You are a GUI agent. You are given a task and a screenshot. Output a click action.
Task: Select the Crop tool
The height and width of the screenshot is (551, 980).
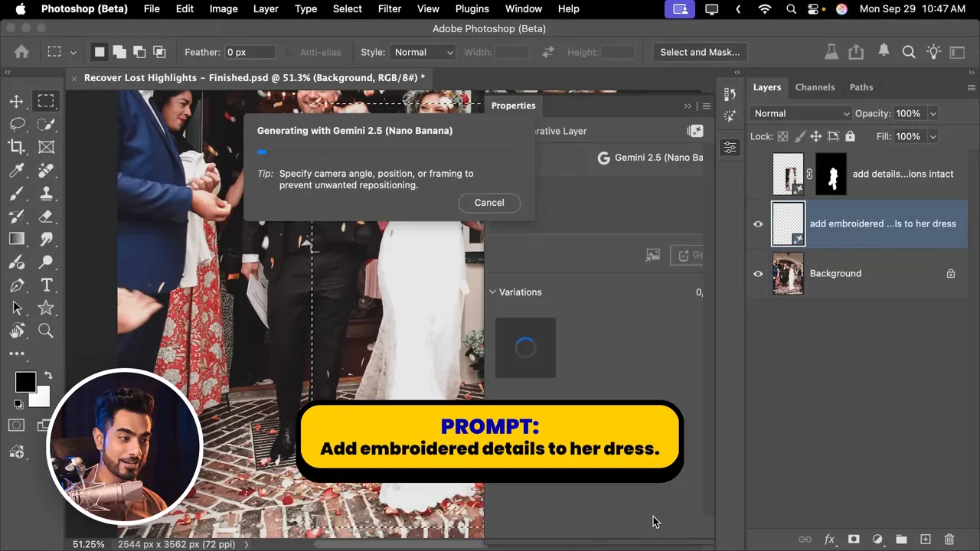tap(16, 147)
